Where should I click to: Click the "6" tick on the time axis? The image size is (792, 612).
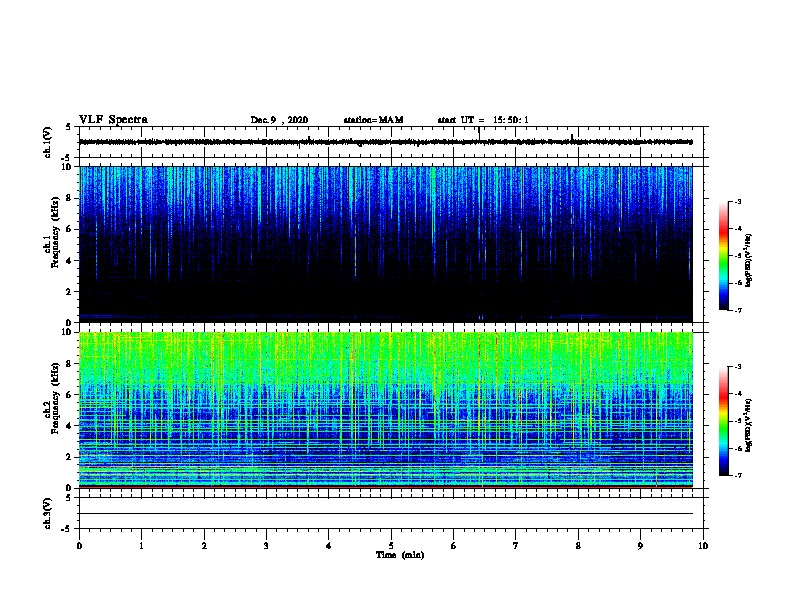[x=454, y=546]
